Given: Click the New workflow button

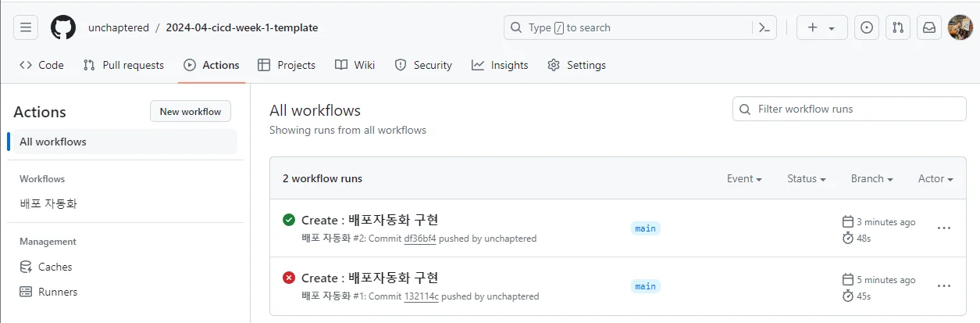Looking at the screenshot, I should (x=191, y=112).
